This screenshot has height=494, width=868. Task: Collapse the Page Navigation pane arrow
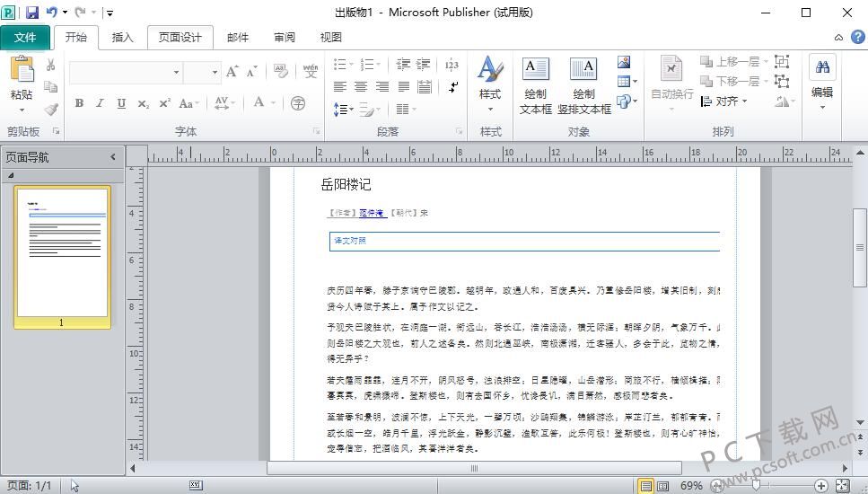tap(113, 156)
